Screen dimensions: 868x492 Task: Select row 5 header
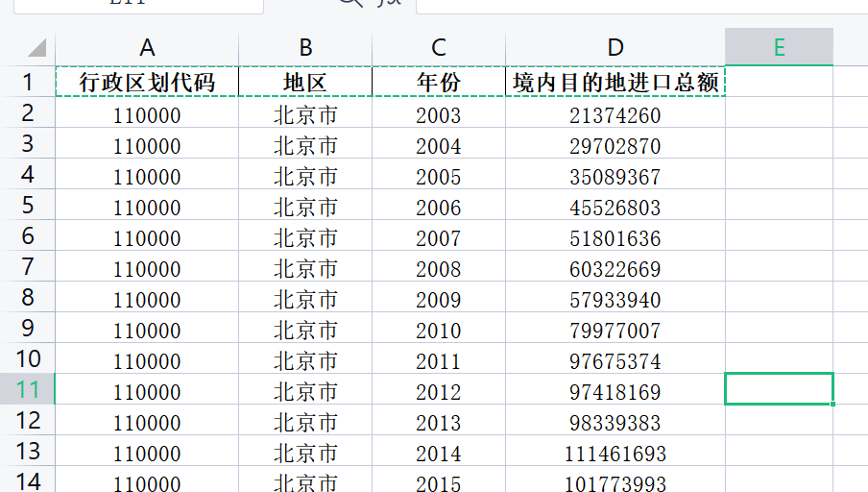click(28, 205)
